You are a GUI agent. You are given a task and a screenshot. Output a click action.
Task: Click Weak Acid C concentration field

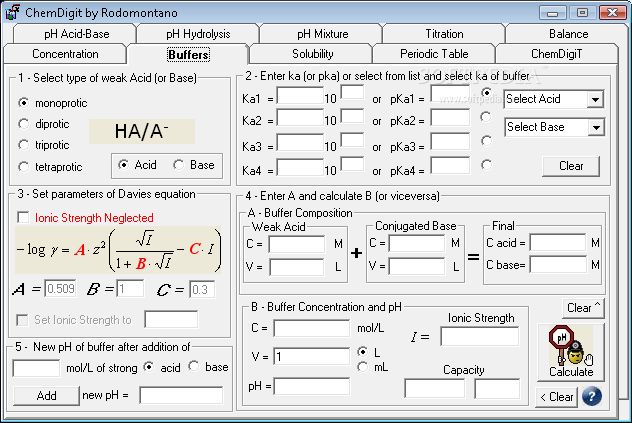coord(297,244)
